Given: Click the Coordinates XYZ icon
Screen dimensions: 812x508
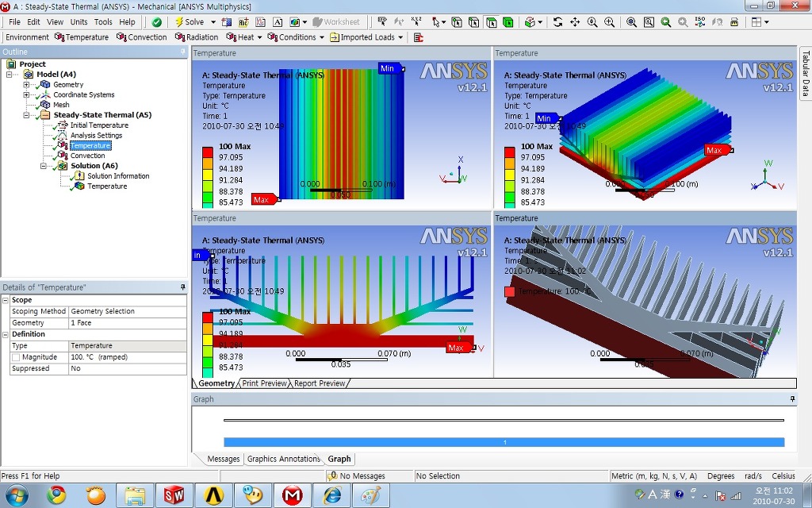Looking at the screenshot, I should (x=416, y=21).
